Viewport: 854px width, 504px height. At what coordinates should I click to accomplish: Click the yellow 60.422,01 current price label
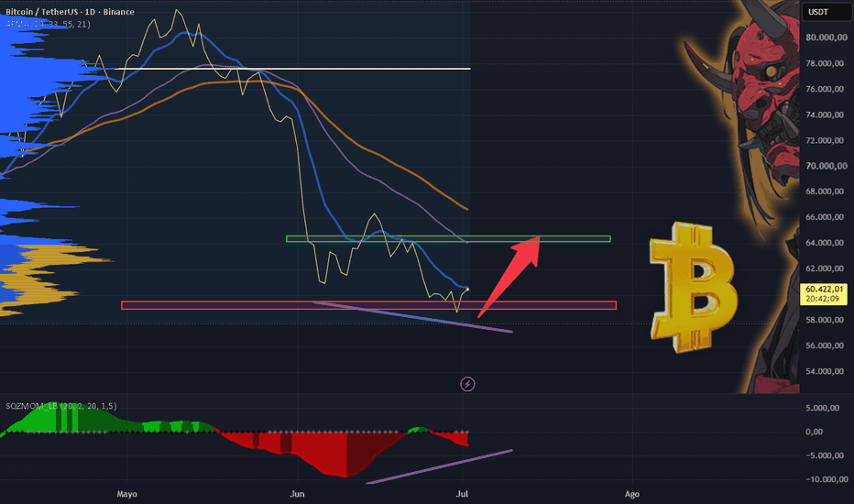pos(824,293)
